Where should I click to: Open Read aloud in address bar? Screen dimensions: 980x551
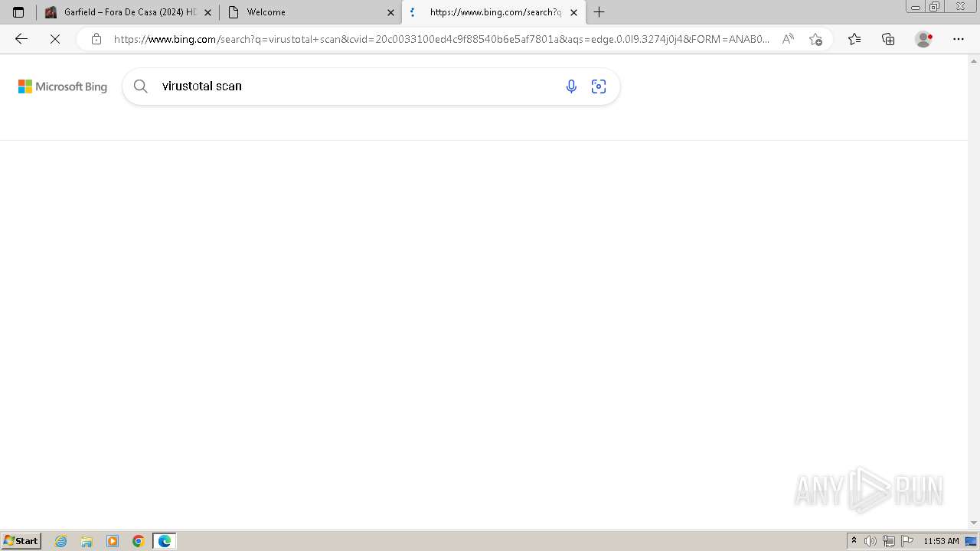[x=788, y=39]
